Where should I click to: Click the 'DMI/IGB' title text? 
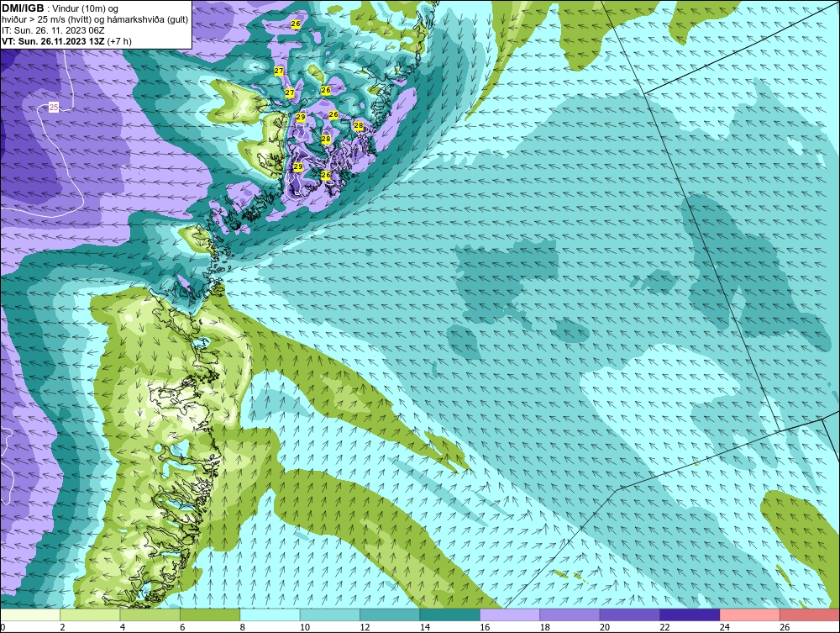[23, 8]
